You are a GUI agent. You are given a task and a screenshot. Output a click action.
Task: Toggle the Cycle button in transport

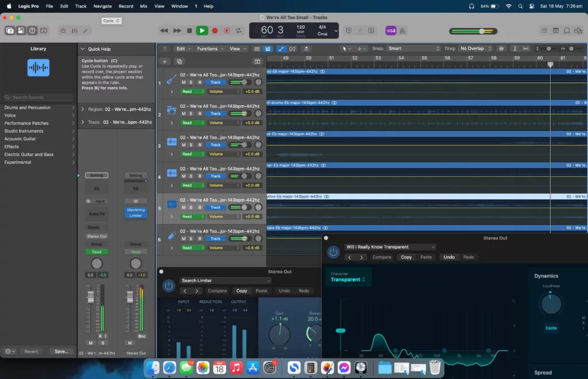(238, 30)
